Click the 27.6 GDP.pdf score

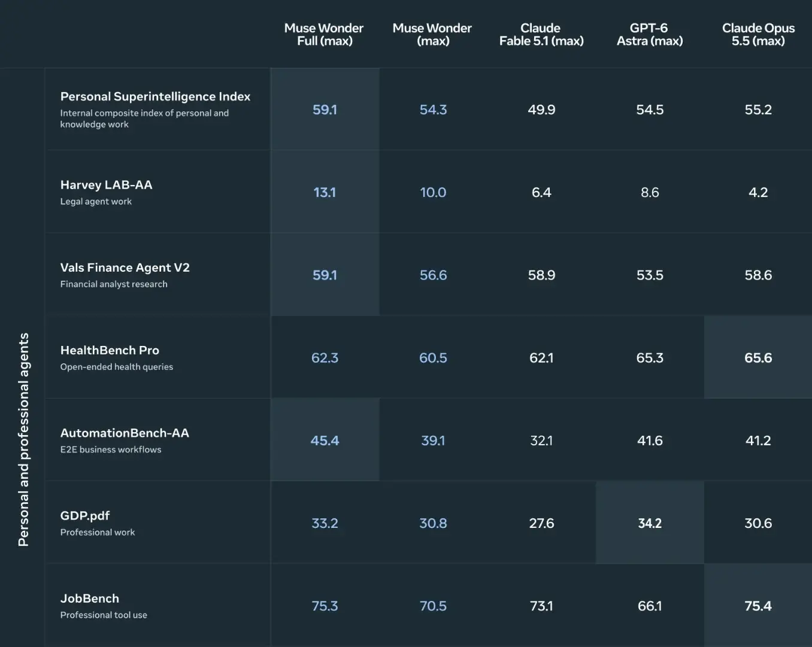[541, 523]
